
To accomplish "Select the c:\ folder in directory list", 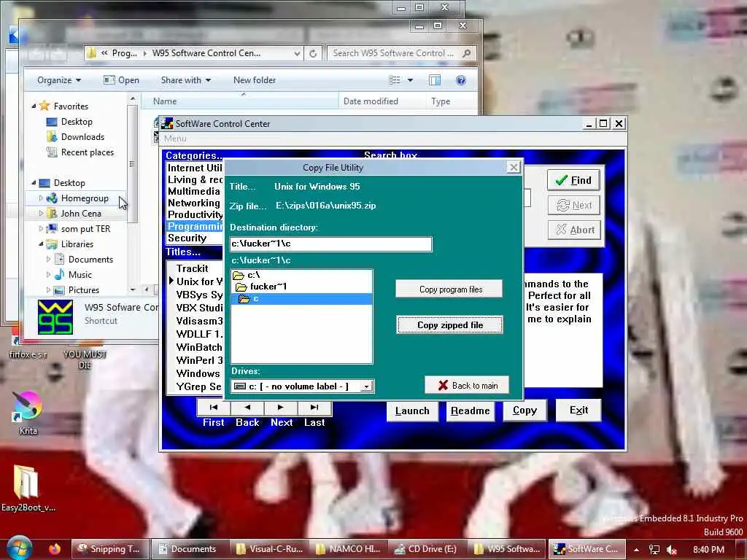I will pyautogui.click(x=301, y=275).
